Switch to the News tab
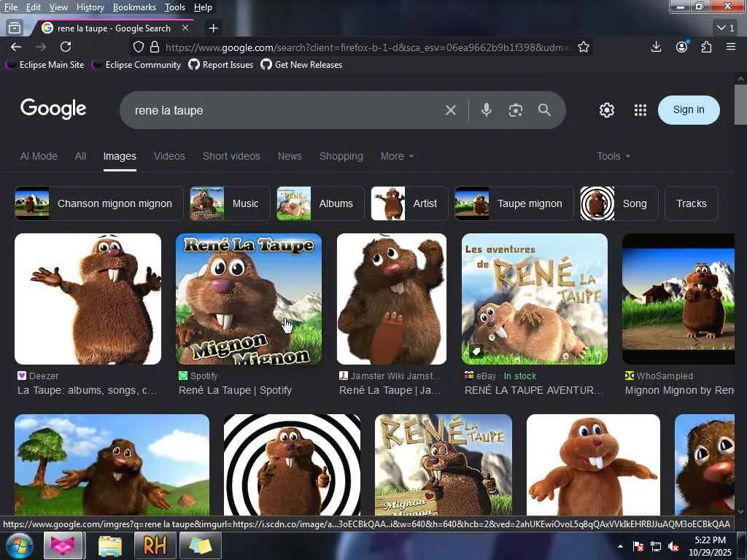747x560 pixels. pyautogui.click(x=290, y=156)
